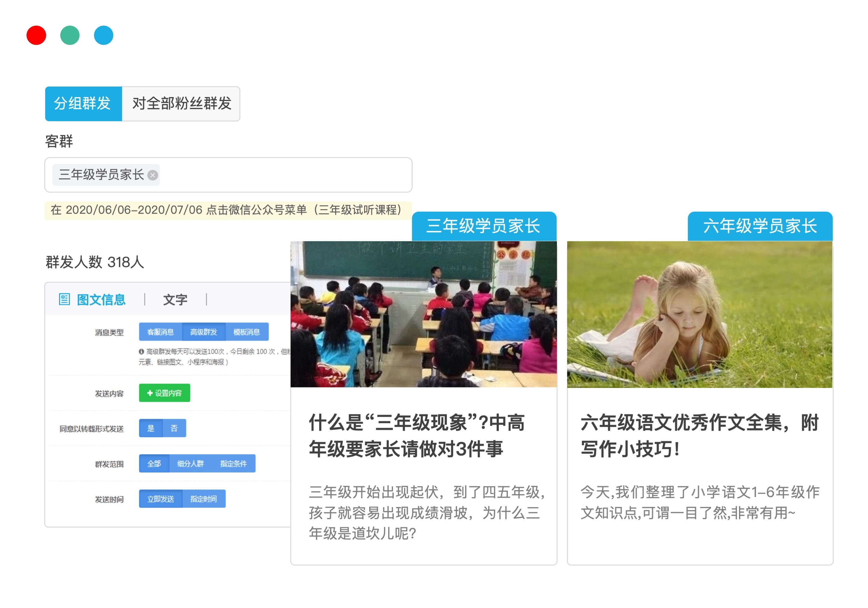Open article titled 什么是“三年级现象”

(x=417, y=436)
